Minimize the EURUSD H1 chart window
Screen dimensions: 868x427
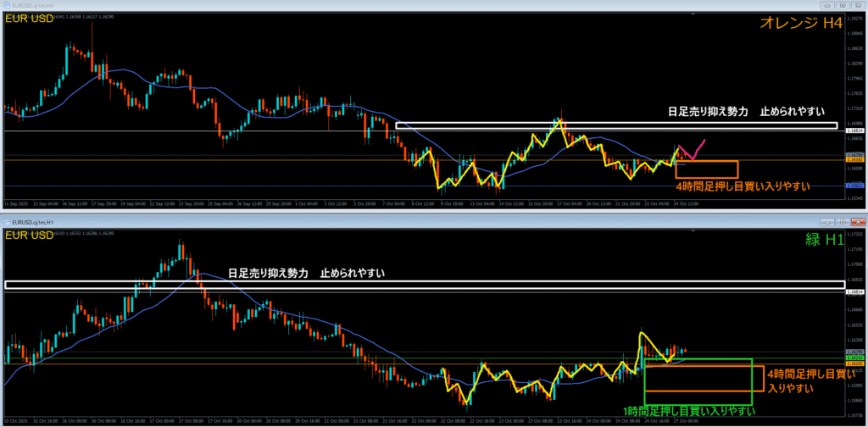(829, 221)
